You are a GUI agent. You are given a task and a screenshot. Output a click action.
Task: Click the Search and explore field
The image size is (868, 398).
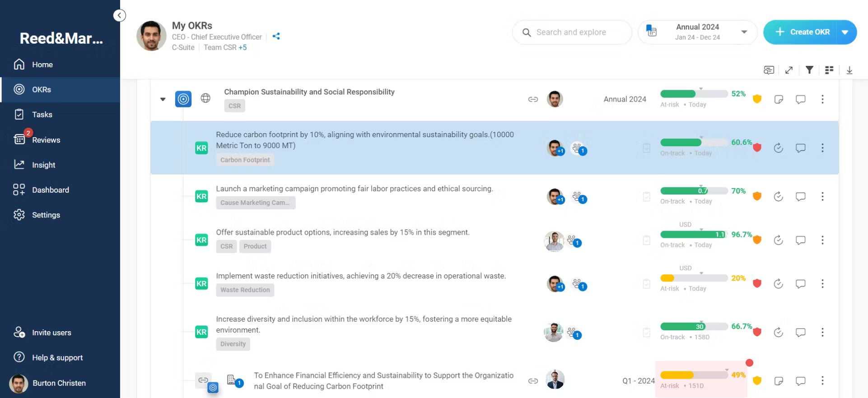pos(571,32)
